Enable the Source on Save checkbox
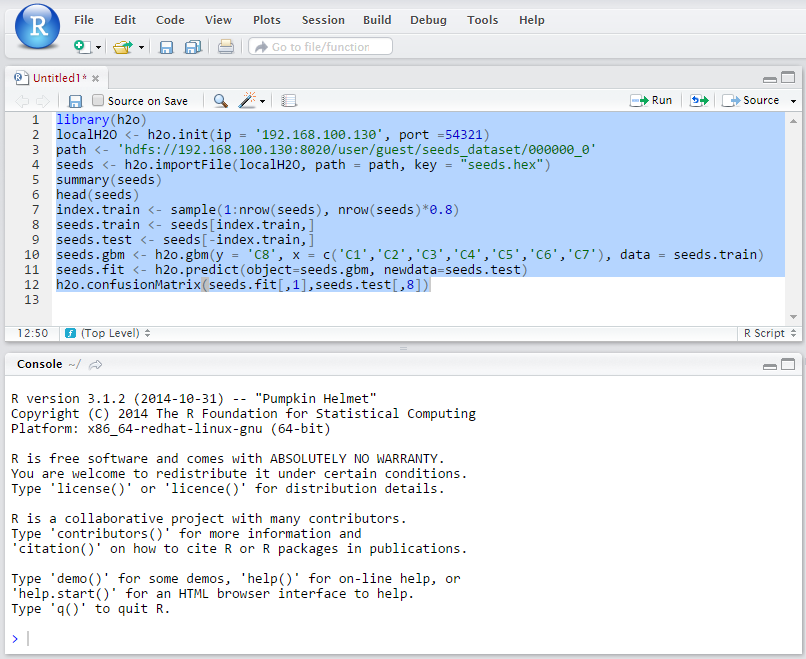The width and height of the screenshot is (806, 659). (97, 100)
